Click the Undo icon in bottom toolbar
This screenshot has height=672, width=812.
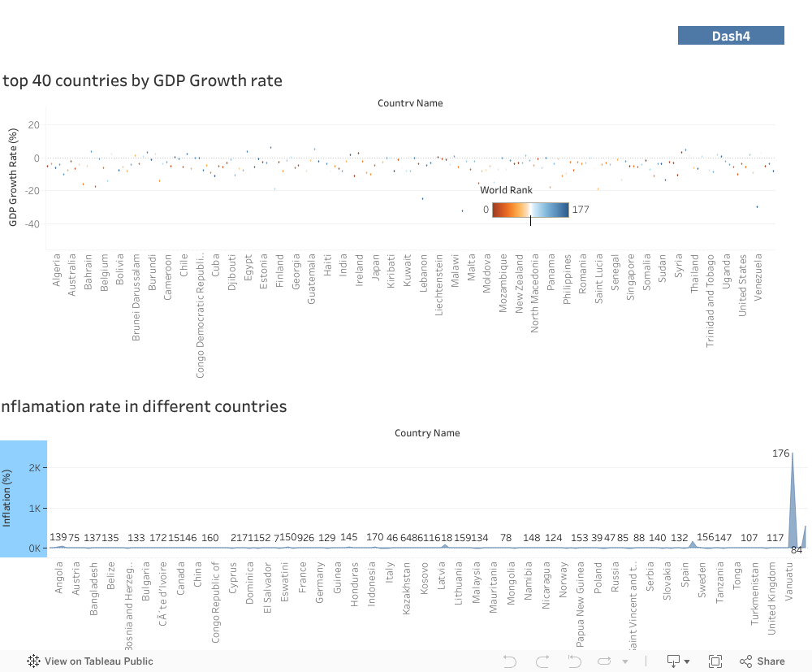510,661
